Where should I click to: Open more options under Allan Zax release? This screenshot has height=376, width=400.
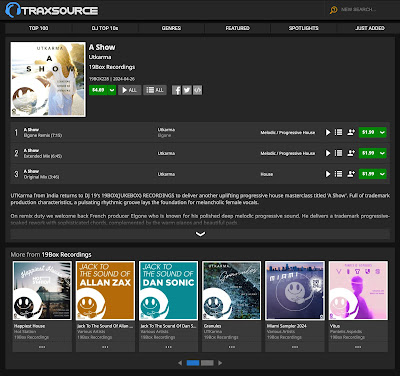point(105,347)
